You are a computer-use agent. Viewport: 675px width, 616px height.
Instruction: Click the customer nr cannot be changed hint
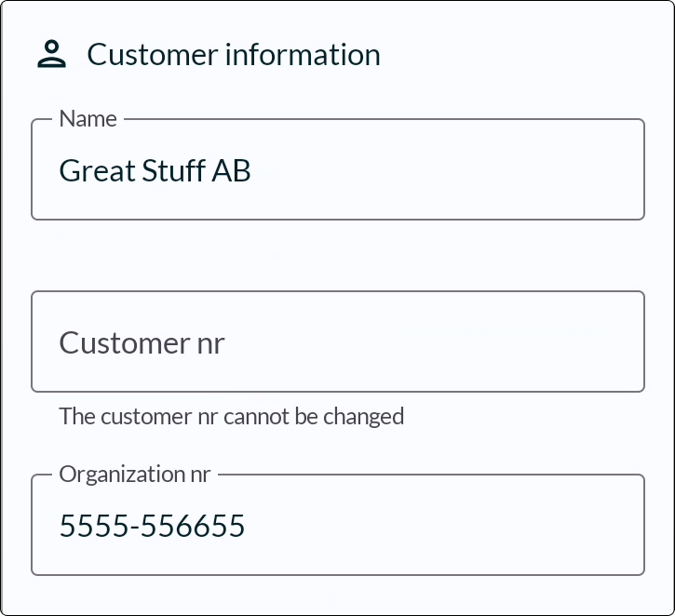point(231,416)
